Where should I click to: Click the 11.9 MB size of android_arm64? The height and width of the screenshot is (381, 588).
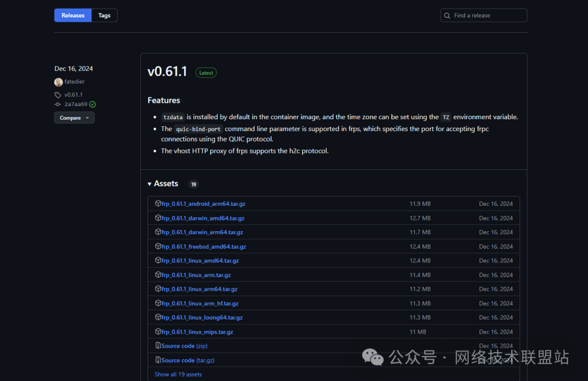click(420, 204)
